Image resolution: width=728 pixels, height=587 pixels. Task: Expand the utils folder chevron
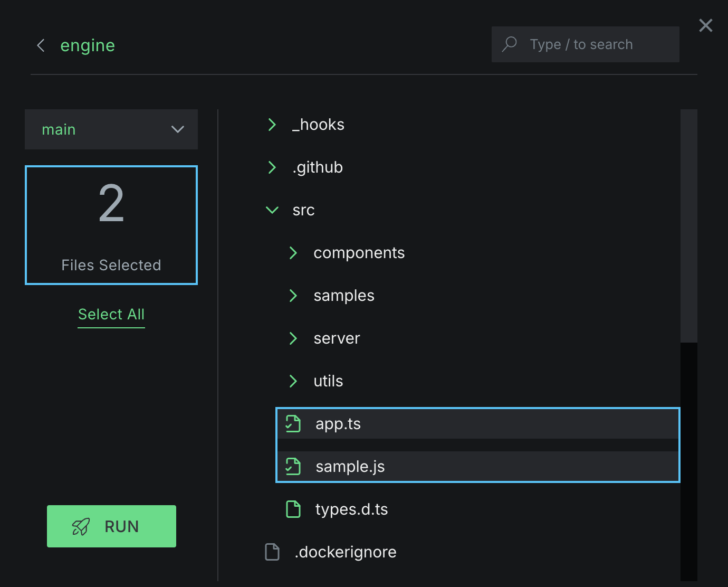coord(293,381)
